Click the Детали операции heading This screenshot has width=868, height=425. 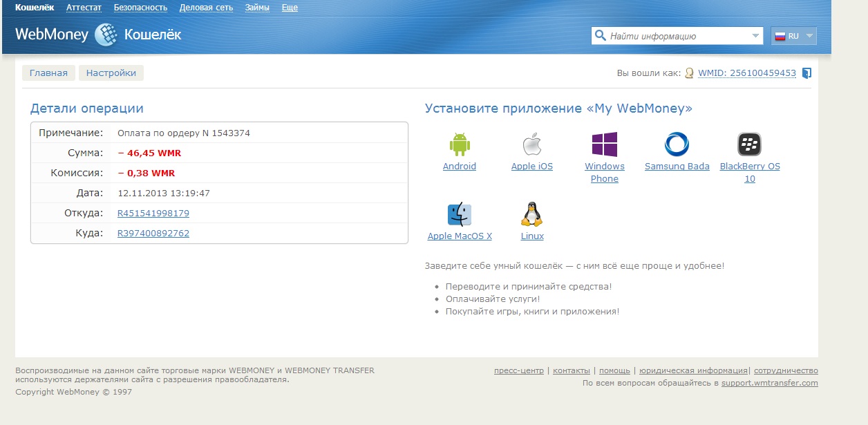coord(87,108)
